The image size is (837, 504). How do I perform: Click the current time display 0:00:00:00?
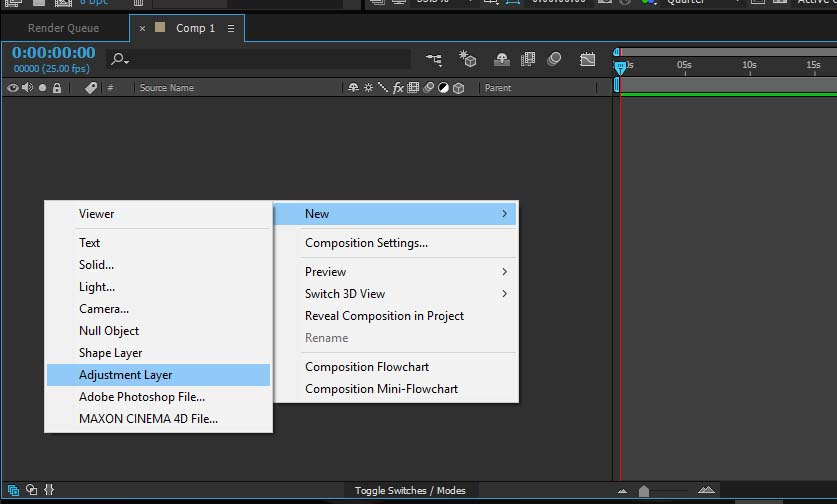pyautogui.click(x=54, y=53)
